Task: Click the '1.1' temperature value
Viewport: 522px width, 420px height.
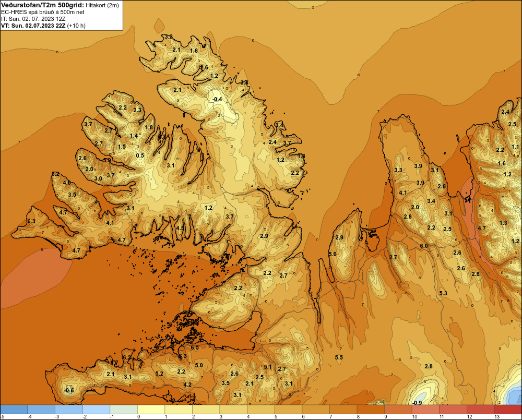Action: pos(515,147)
